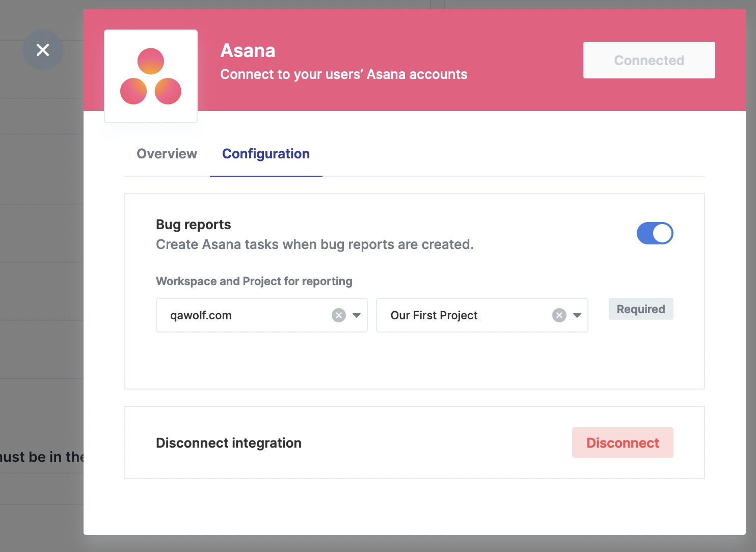Click the Disconnect integration label
Screen dimensions: 756x552
tap(229, 443)
